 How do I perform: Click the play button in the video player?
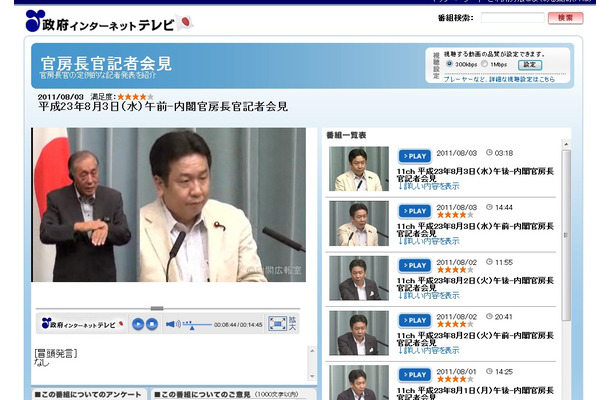(138, 324)
